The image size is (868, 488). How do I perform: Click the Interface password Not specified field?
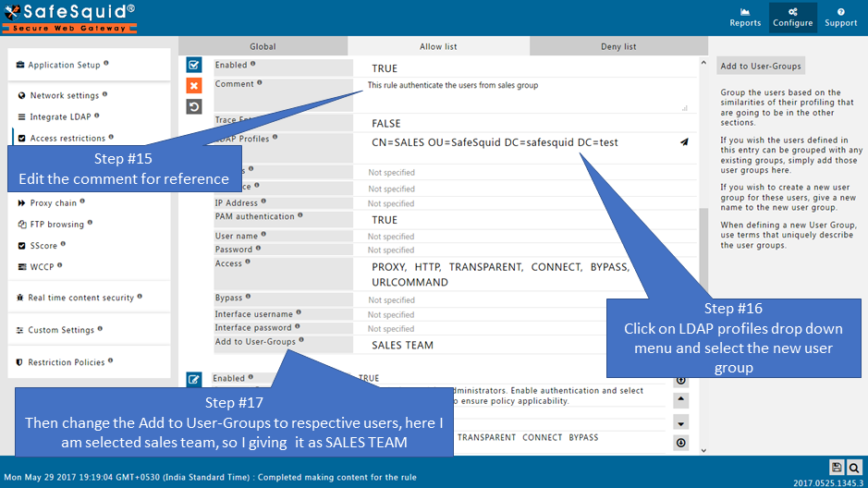(391, 329)
